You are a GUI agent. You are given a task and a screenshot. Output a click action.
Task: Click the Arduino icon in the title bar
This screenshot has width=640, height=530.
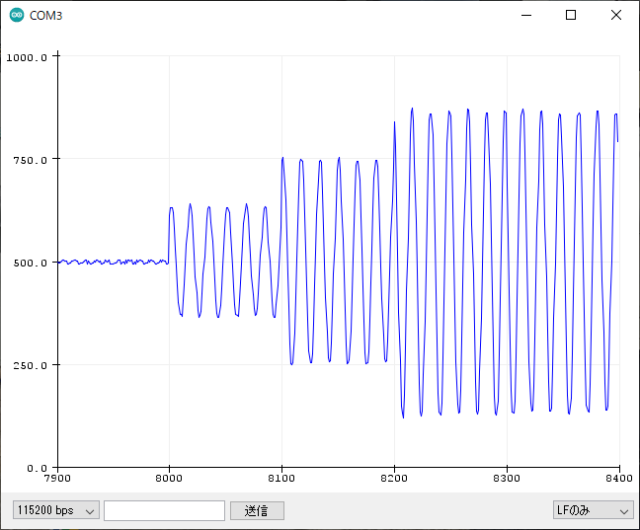(x=17, y=15)
